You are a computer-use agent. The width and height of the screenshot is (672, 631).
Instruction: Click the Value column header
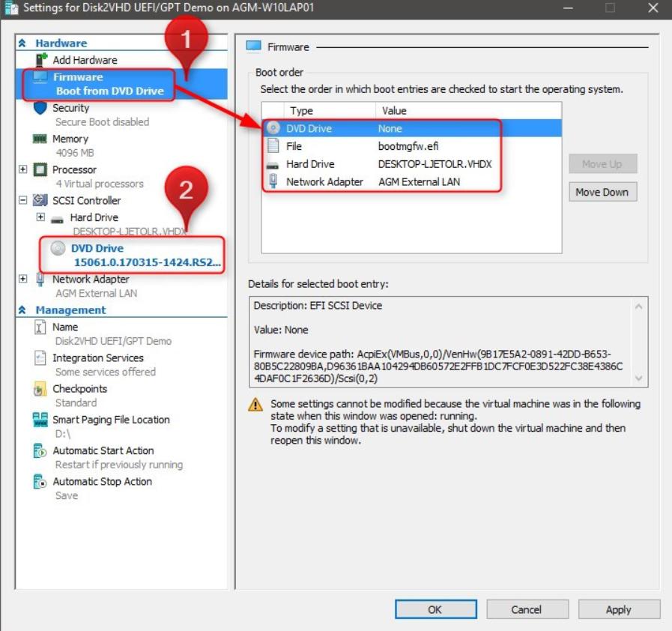(x=468, y=111)
